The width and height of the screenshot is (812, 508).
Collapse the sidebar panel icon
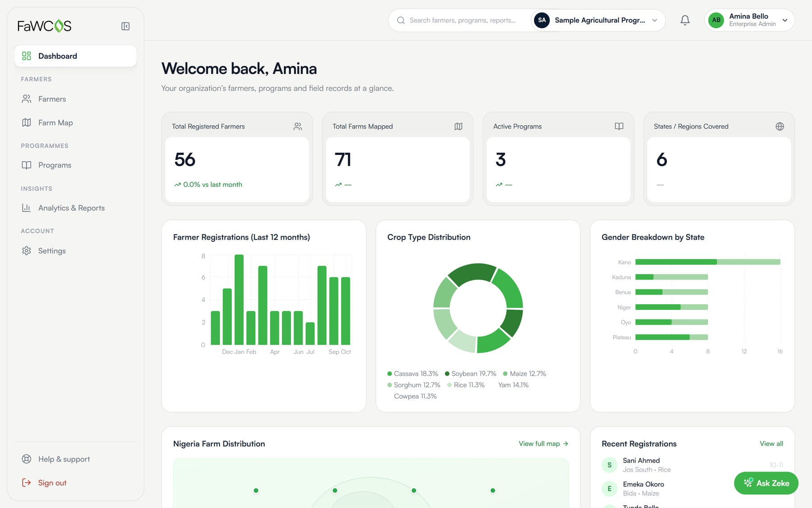pos(125,26)
